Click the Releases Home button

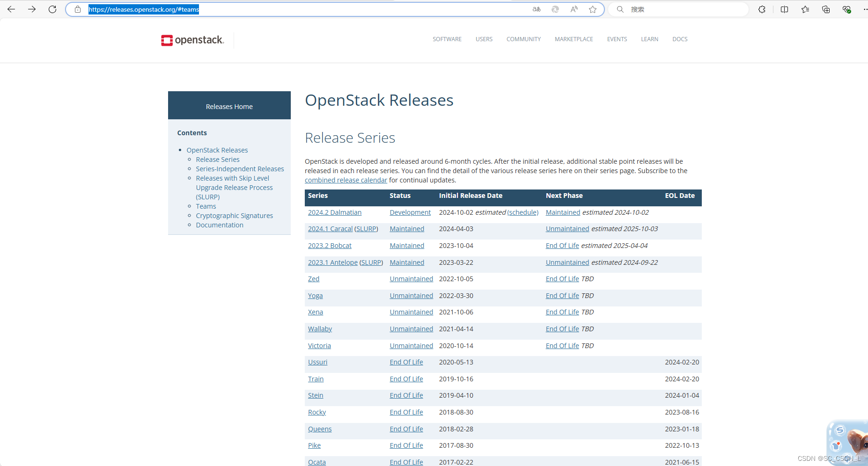[229, 105]
